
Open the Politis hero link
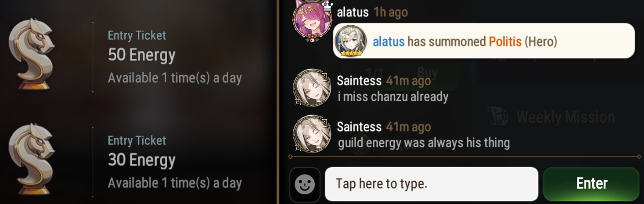point(505,42)
